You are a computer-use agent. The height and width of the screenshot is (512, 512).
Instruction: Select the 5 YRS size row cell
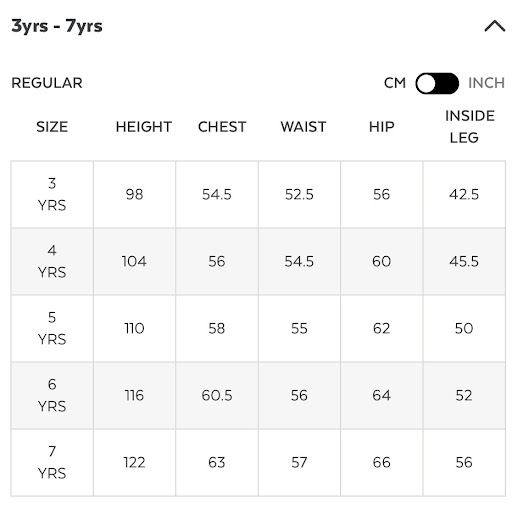[52, 328]
